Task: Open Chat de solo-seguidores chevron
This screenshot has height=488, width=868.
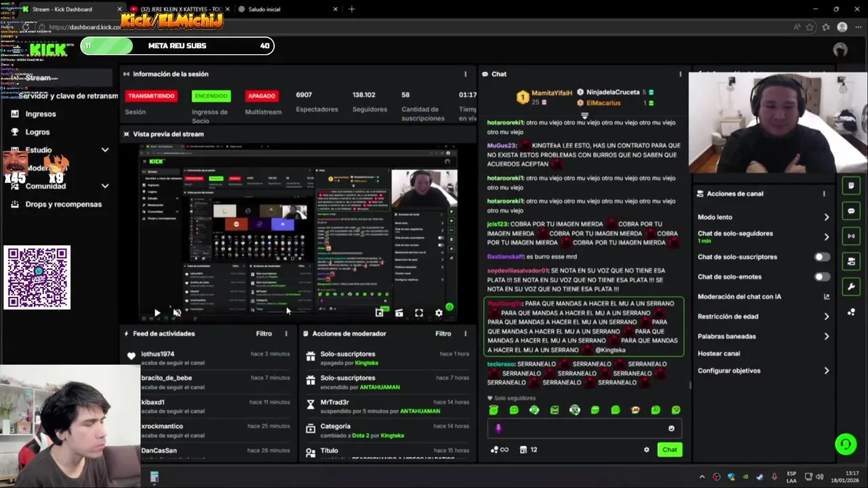Action: pos(826,237)
